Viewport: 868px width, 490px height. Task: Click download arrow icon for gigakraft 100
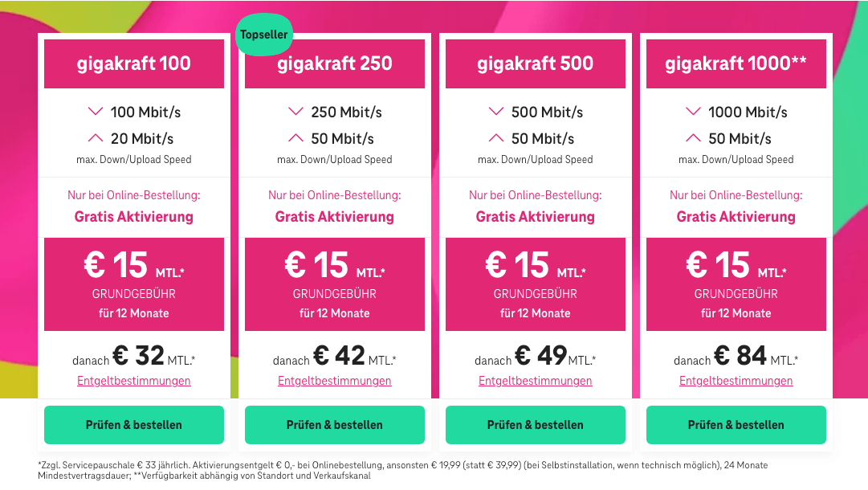[x=96, y=112]
